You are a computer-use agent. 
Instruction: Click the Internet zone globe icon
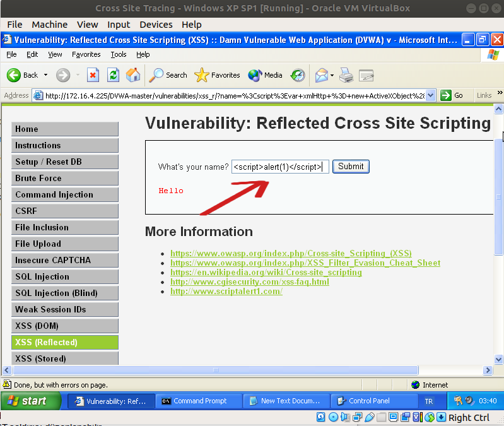point(415,384)
